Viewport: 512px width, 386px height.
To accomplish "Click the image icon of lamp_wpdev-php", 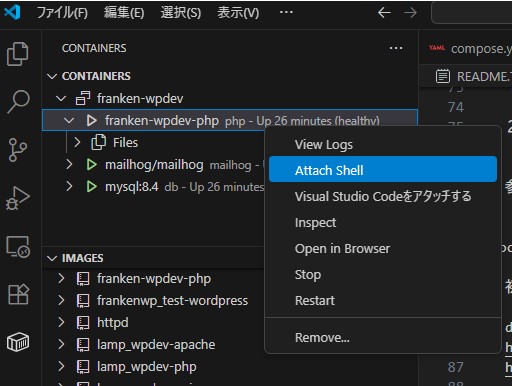I will tap(83, 367).
